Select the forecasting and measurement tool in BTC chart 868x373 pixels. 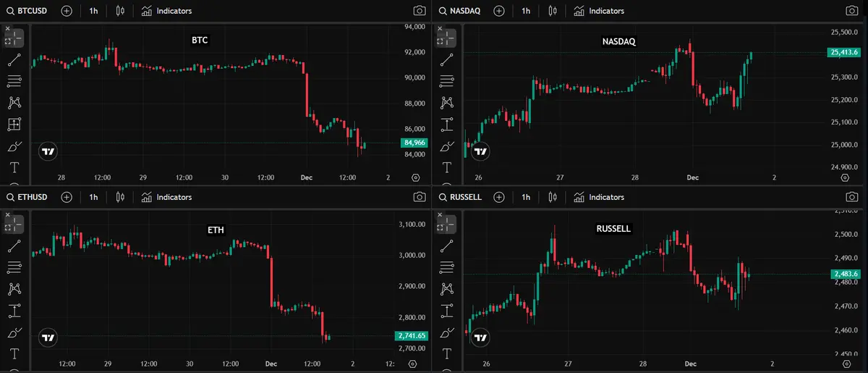[x=14, y=125]
